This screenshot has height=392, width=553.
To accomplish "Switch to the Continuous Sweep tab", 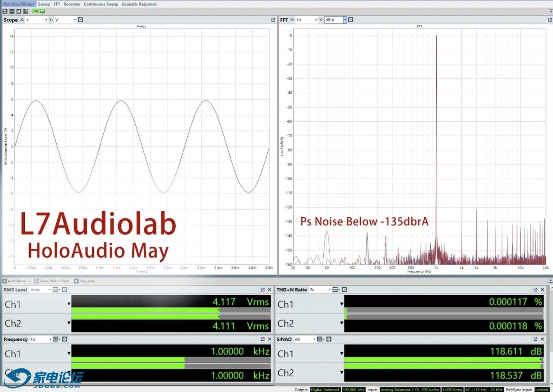I will pyautogui.click(x=101, y=4).
